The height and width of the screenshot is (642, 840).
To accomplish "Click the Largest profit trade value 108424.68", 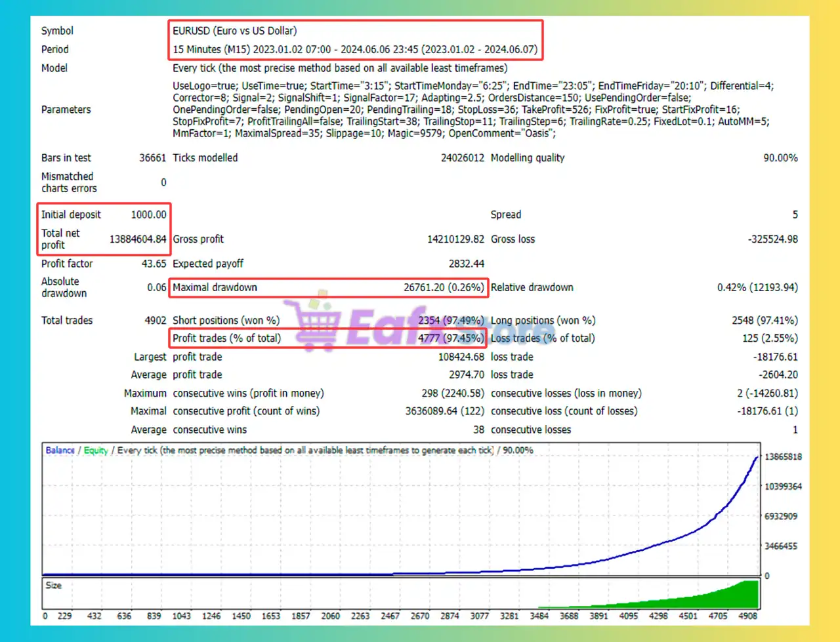I will click(461, 357).
